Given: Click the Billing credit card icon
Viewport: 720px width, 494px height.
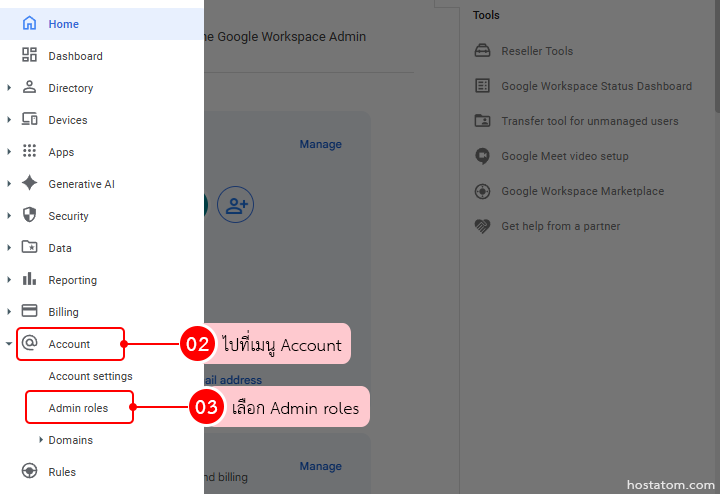Looking at the screenshot, I should [x=29, y=311].
